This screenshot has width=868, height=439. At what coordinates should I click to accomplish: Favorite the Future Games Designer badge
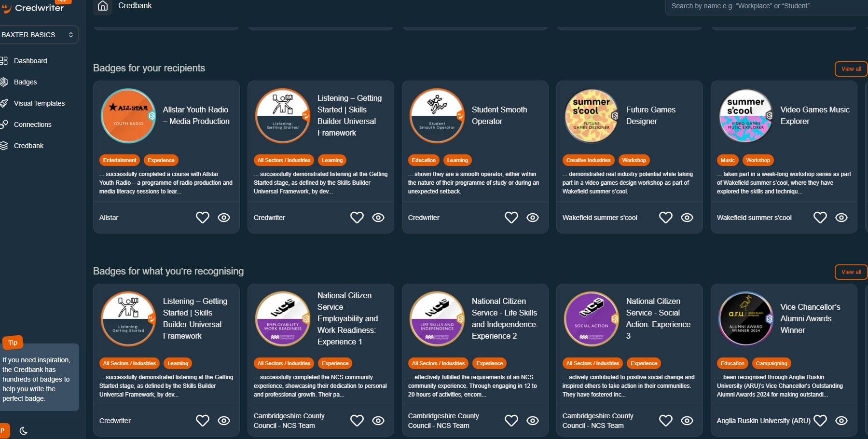(666, 217)
